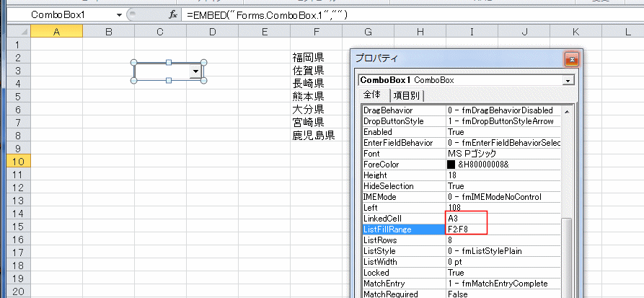The height and width of the screenshot is (298, 644).
Task: Open the ComboBox1 drop arrow on the sheet
Action: 195,71
